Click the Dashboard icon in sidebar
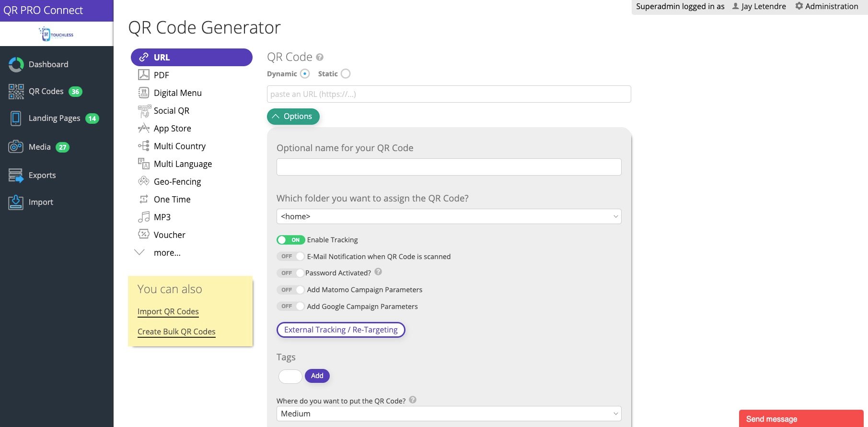The width and height of the screenshot is (868, 427). [x=16, y=65]
